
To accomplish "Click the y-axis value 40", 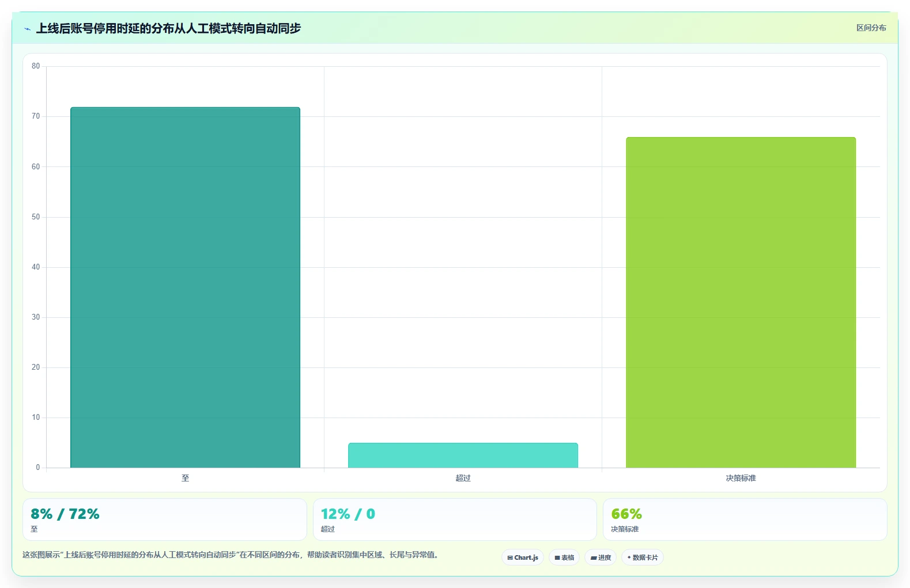I will (x=36, y=267).
